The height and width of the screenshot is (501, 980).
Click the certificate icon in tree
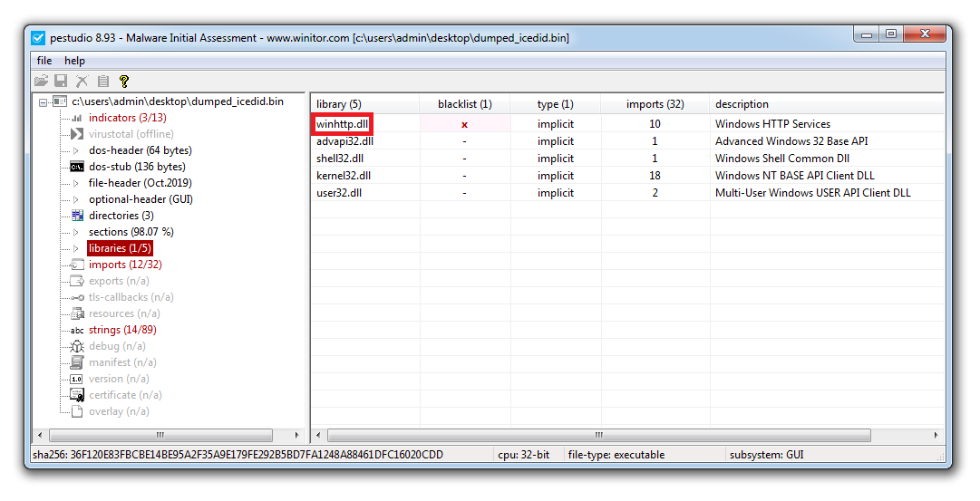click(77, 395)
